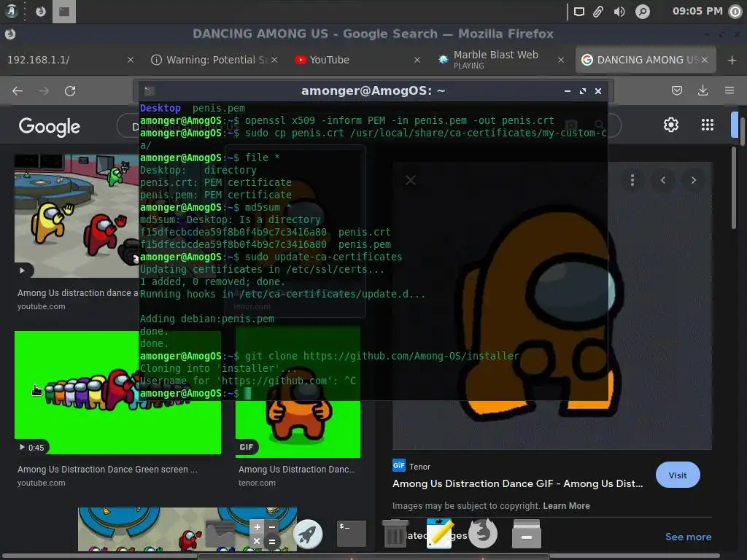This screenshot has width=747, height=560.
Task: Open the Firefox icon in the dock
Action: click(483, 533)
